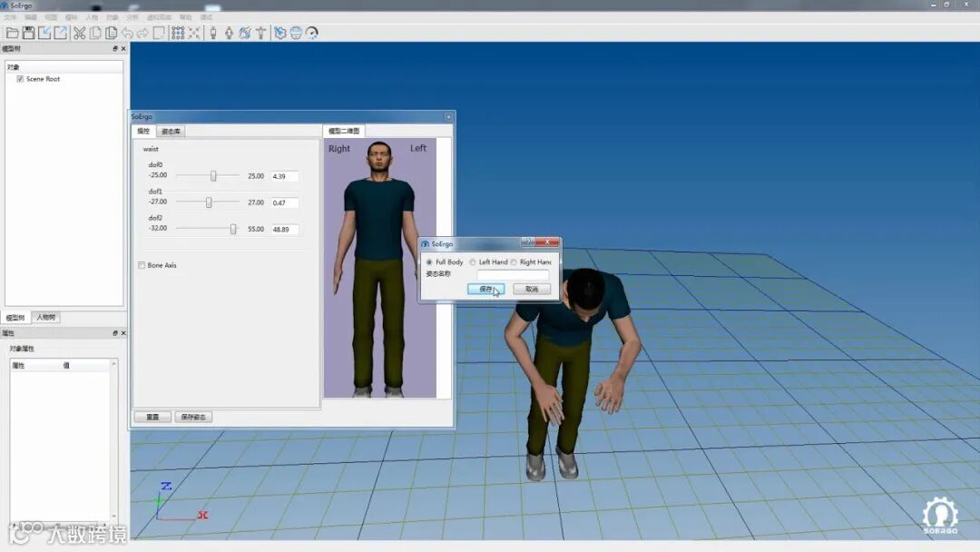
Task: Click the reset button below waist sliders
Action: click(152, 417)
